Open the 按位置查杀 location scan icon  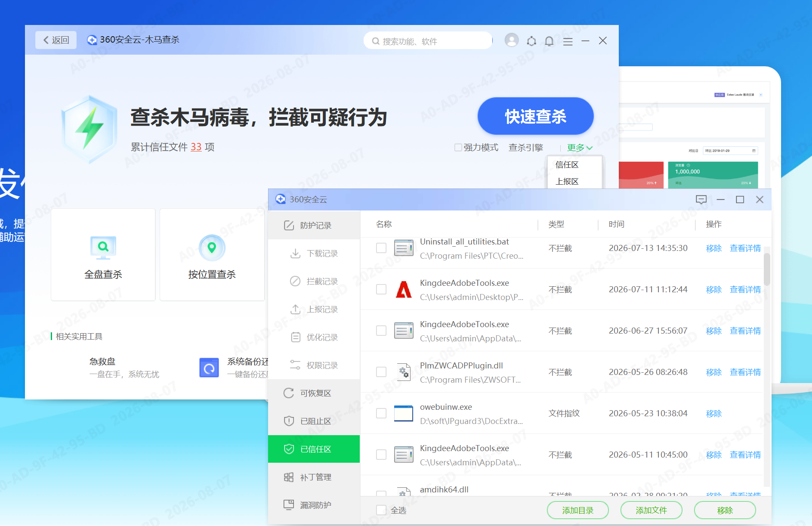click(x=212, y=248)
